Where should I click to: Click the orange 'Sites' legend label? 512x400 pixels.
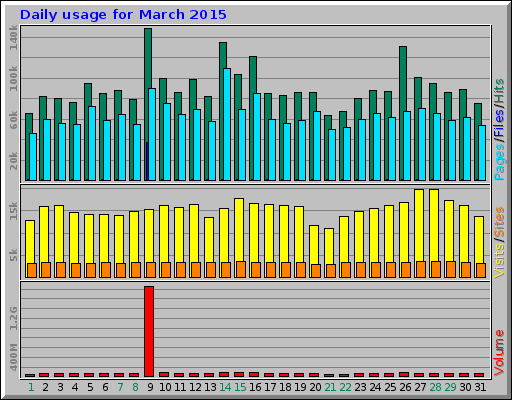(499, 222)
